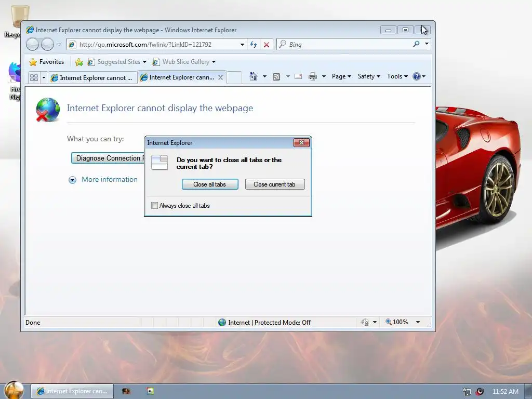Click the Search magnifier icon
532x399 pixels.
(416, 44)
